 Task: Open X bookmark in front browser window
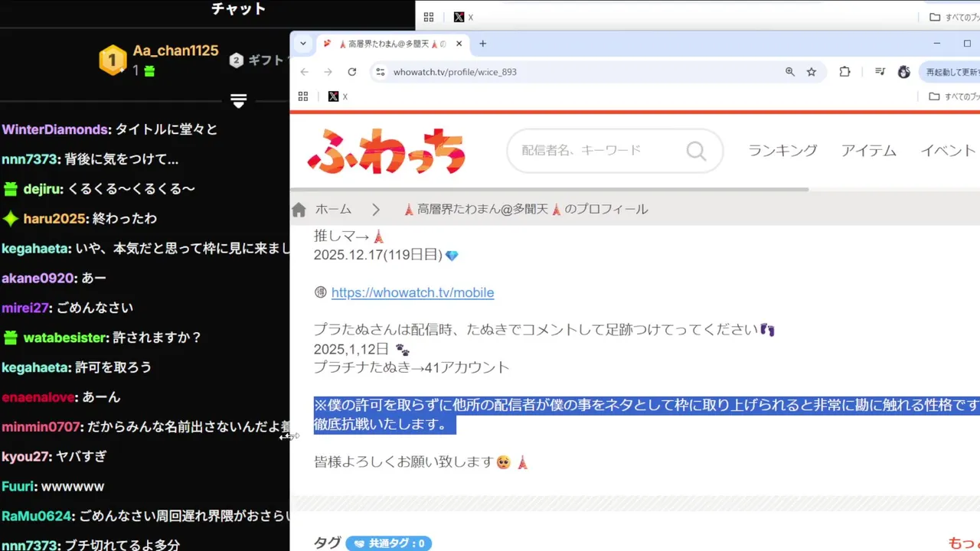(338, 96)
